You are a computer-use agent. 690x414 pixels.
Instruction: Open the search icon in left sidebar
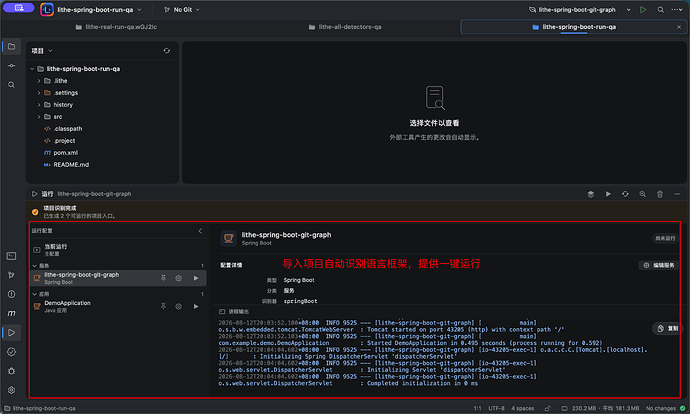coord(11,85)
